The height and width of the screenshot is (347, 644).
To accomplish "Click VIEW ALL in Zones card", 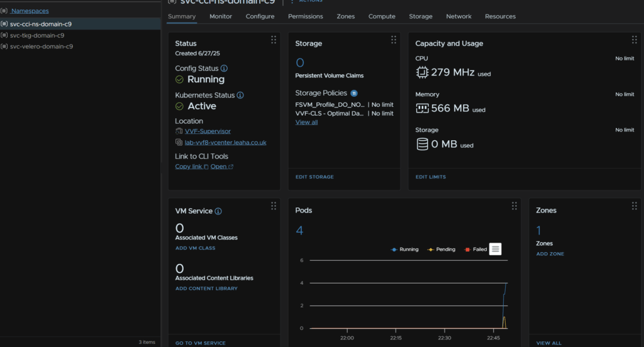I will [x=548, y=343].
